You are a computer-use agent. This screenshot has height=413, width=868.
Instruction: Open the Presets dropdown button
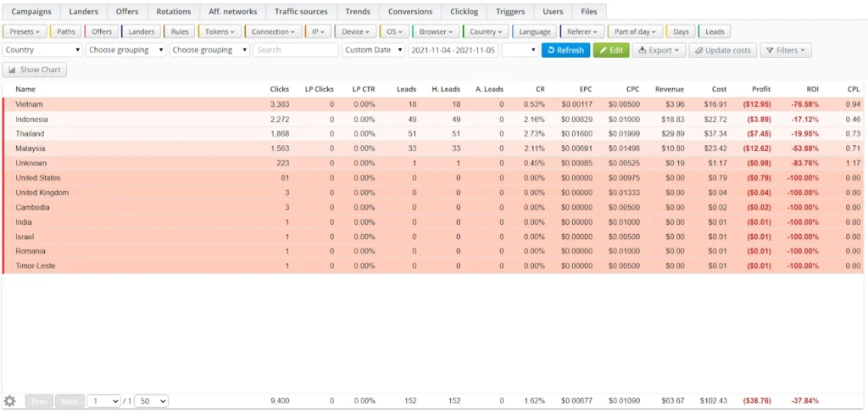(x=25, y=31)
